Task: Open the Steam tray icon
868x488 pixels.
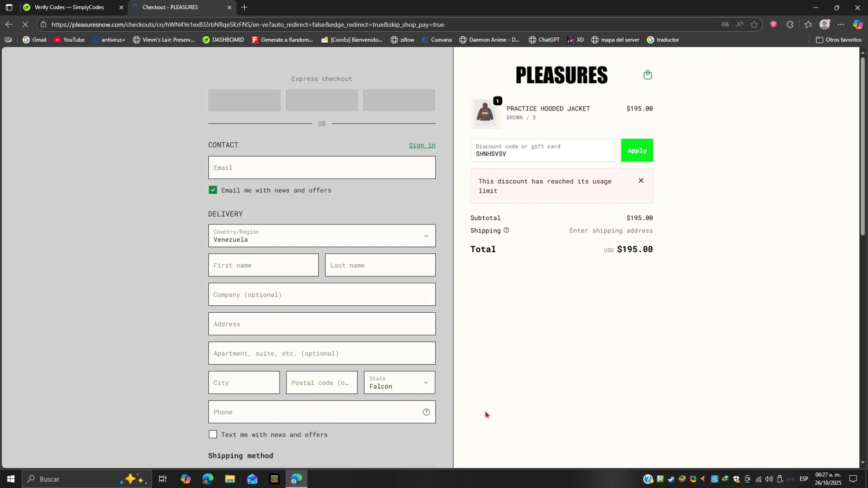Action: click(x=671, y=479)
